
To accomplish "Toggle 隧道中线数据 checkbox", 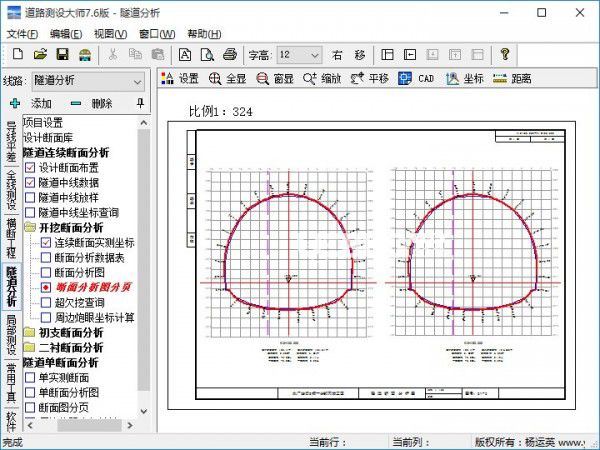I will (30, 183).
